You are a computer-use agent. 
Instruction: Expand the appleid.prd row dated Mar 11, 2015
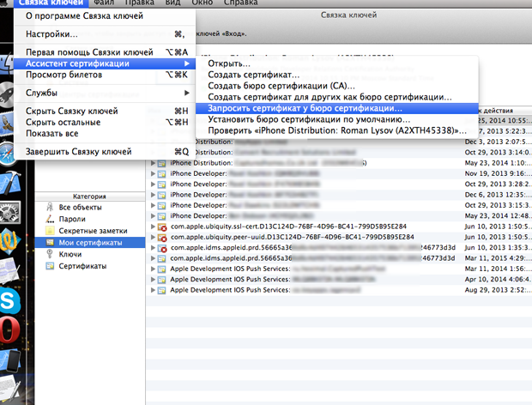(x=153, y=258)
